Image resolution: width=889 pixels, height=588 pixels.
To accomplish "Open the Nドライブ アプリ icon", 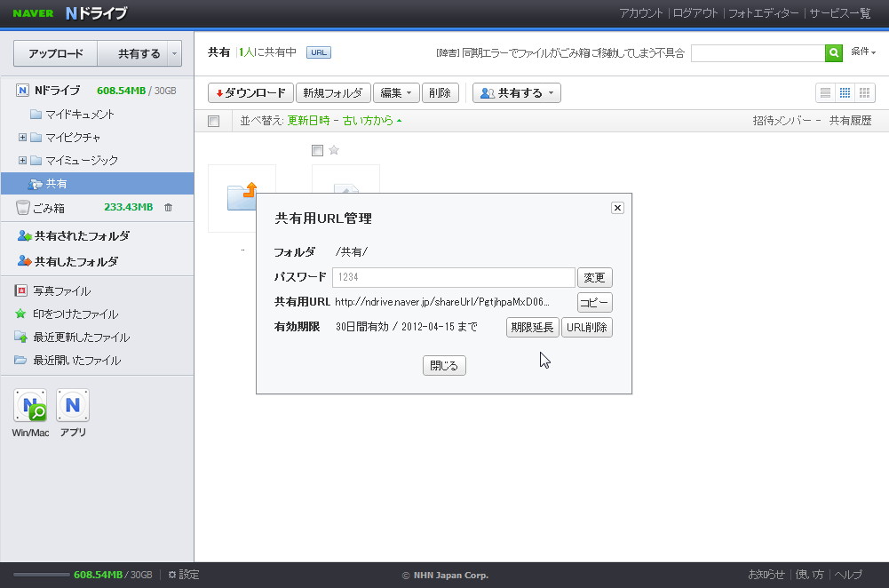I will (71, 404).
